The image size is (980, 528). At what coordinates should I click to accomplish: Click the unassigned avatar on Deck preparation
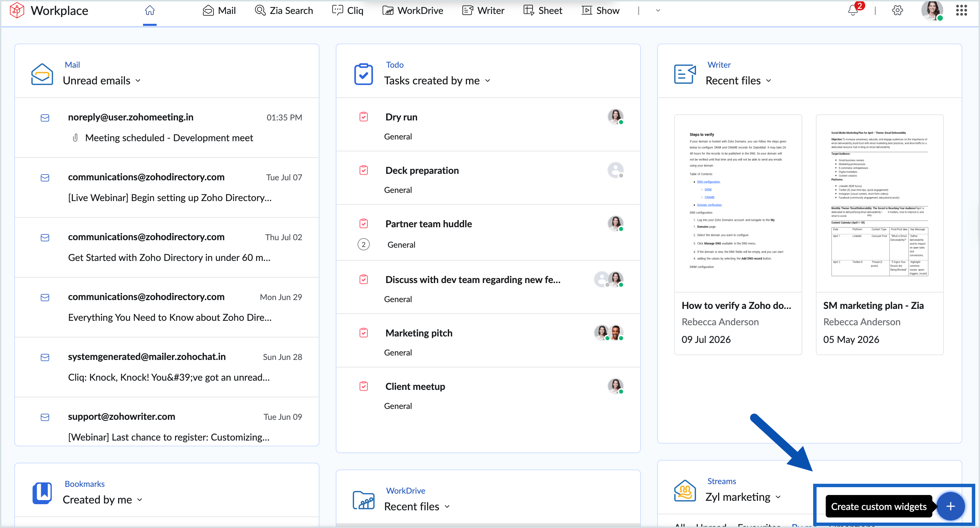615,170
